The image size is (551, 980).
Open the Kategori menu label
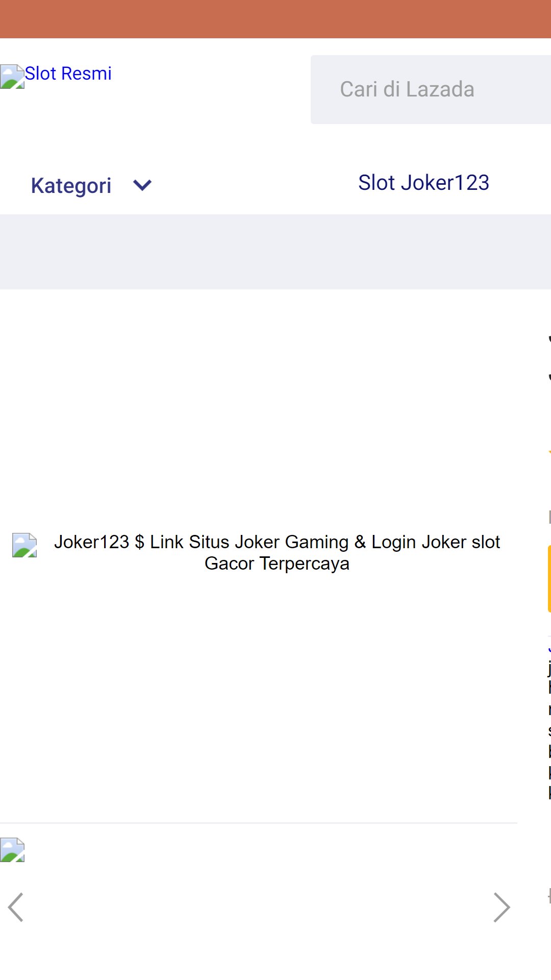(71, 185)
